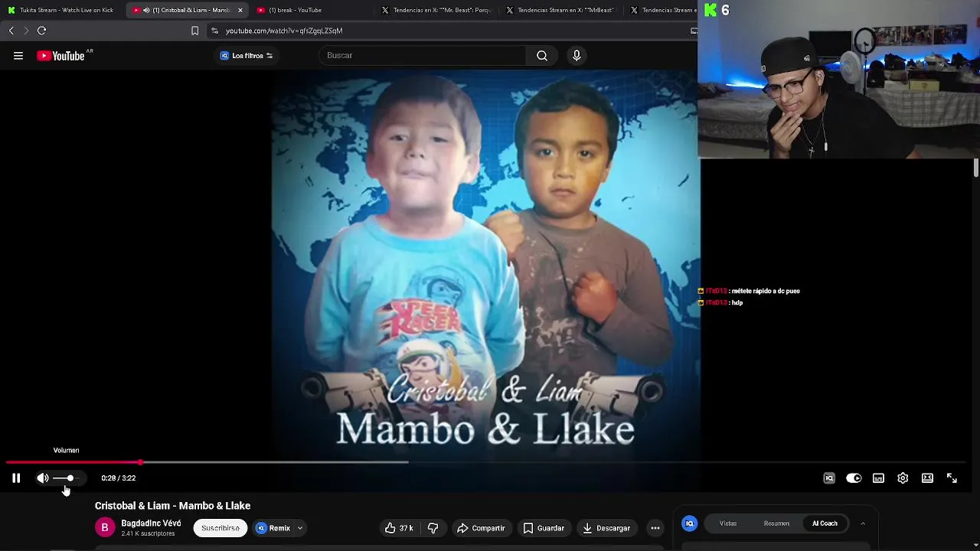This screenshot has height=551, width=980.
Task: Switch to first Tendencias Stream en X tab
Action: (x=563, y=10)
